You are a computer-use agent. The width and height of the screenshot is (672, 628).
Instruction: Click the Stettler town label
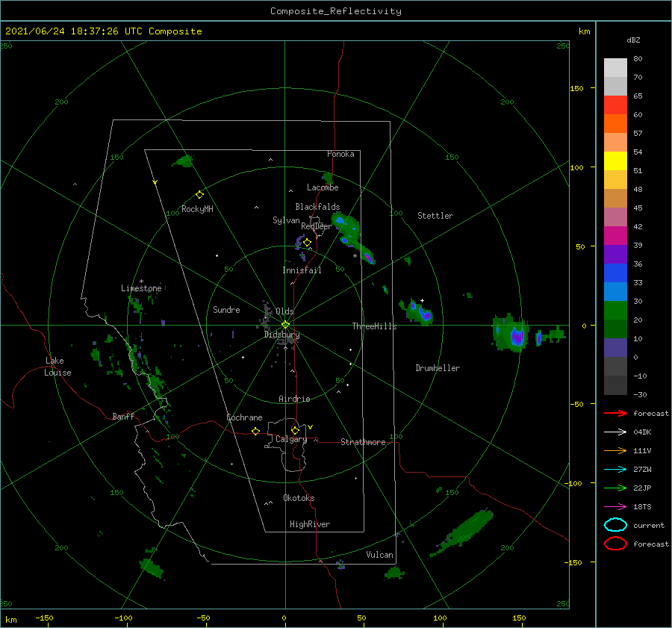pos(435,216)
